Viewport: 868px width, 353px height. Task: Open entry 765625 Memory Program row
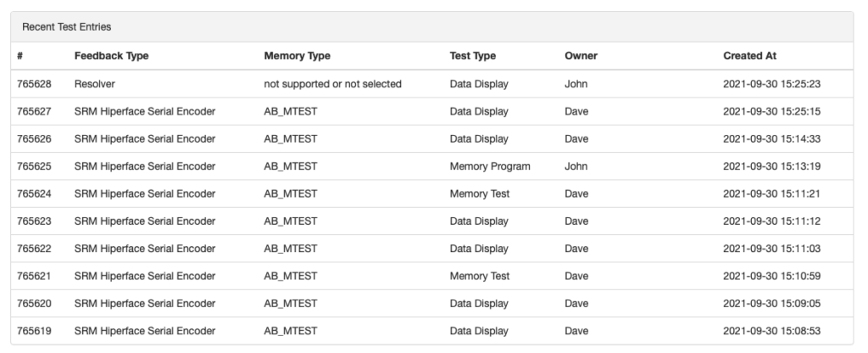431,166
